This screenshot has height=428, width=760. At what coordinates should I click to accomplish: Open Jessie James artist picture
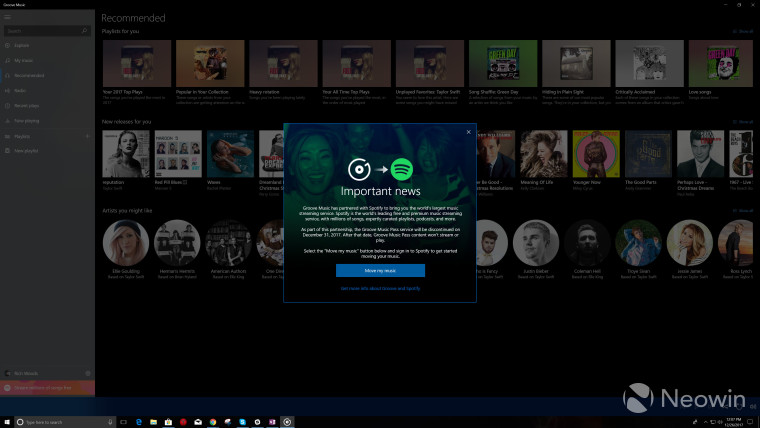[690, 243]
